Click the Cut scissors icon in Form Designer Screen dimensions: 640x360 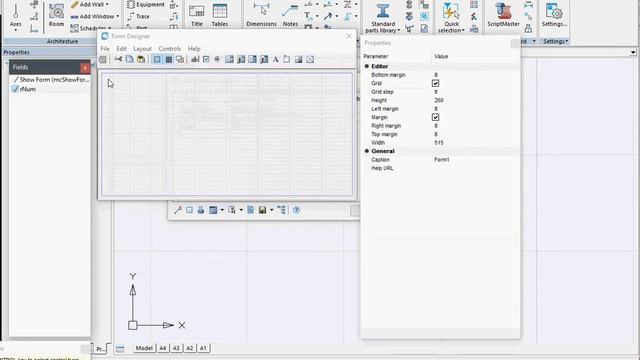[x=118, y=60]
